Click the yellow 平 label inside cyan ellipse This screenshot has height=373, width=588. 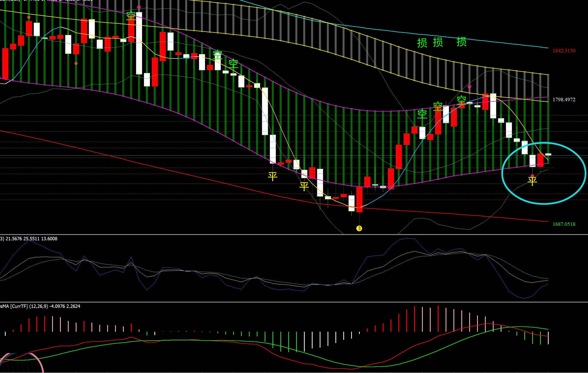(532, 181)
